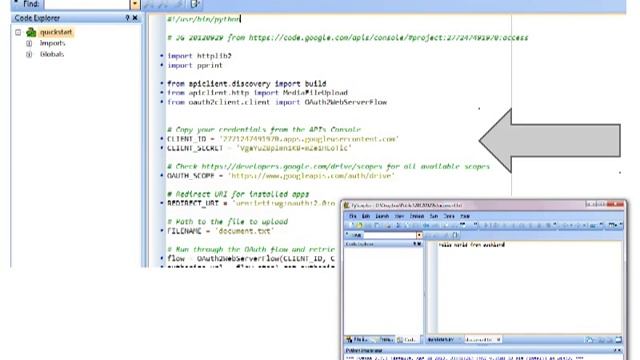Open Help menu in small PyScripter window
Image resolution: width=640 pixels, height=360 pixels.
pyautogui.click(x=465, y=216)
